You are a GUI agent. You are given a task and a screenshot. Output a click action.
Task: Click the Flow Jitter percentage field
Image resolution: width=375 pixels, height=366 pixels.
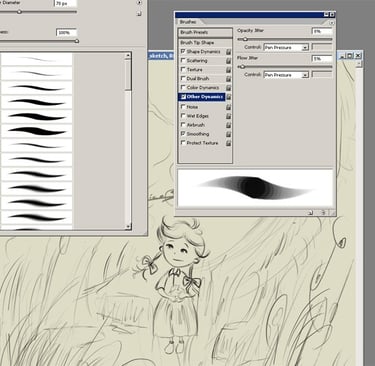[322, 59]
